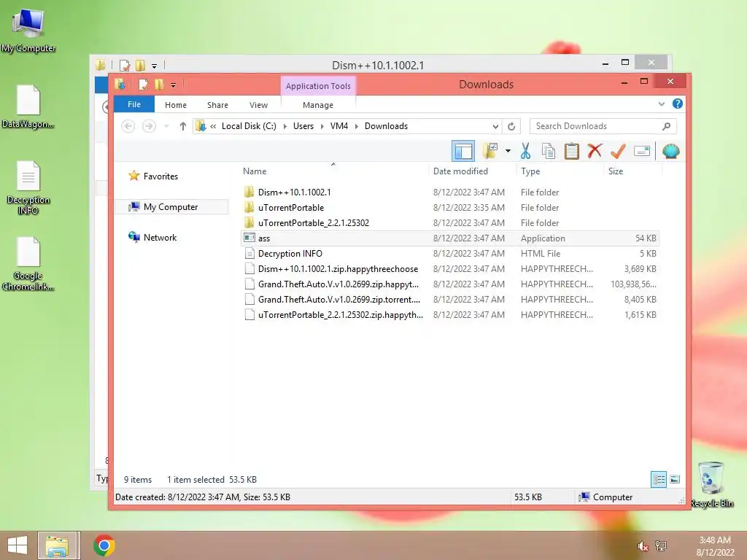The width and height of the screenshot is (747, 560).
Task: Click Local Disk (C:) in breadcrumb
Action: point(249,126)
